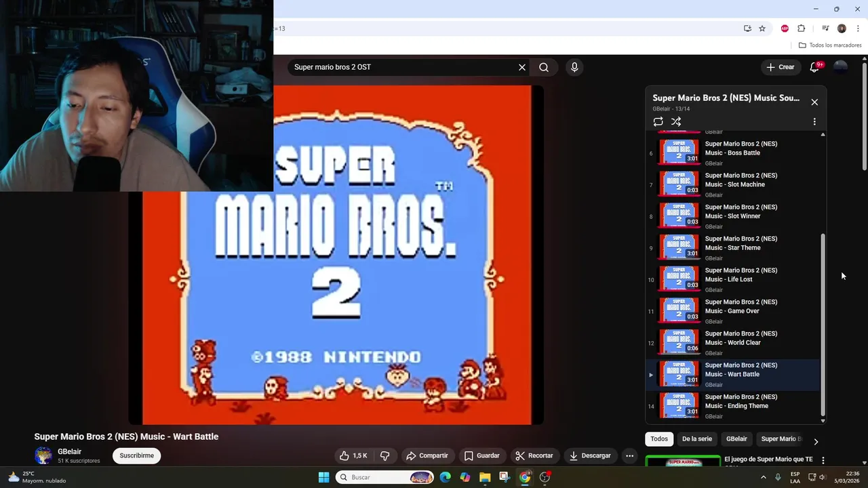Open weather widget showing 25°C

point(37,477)
